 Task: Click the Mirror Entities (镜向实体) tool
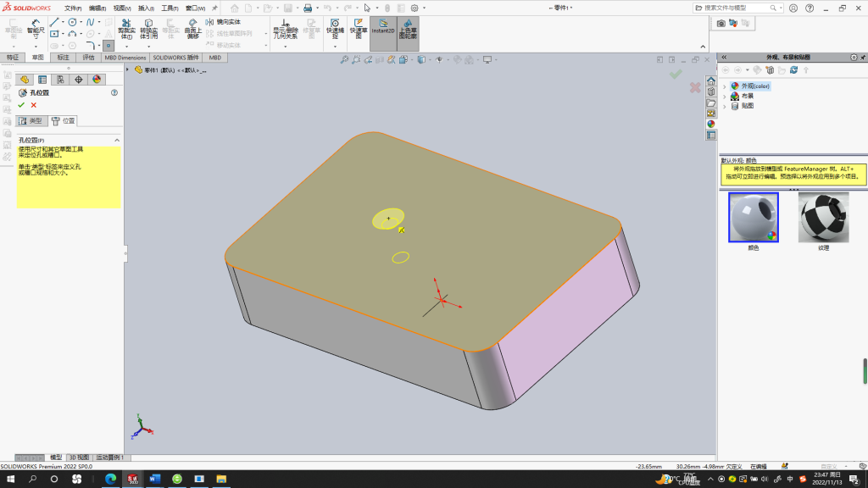[223, 22]
